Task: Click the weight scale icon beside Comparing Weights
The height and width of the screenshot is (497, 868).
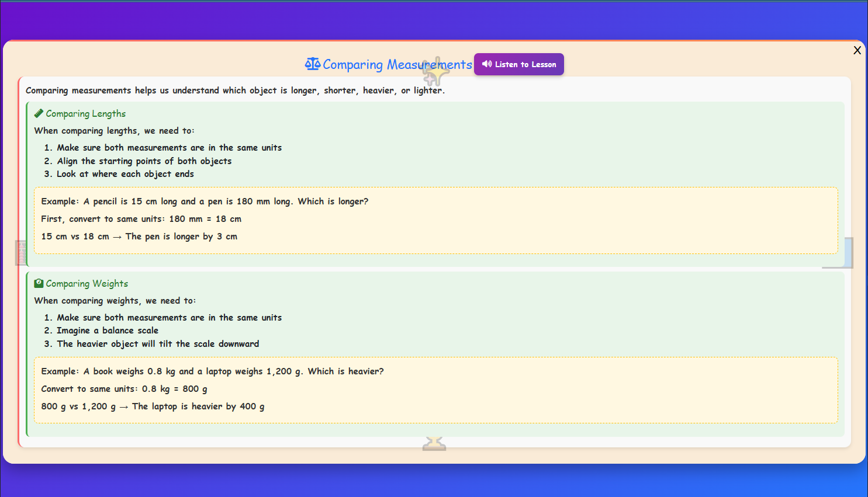Action: click(39, 283)
